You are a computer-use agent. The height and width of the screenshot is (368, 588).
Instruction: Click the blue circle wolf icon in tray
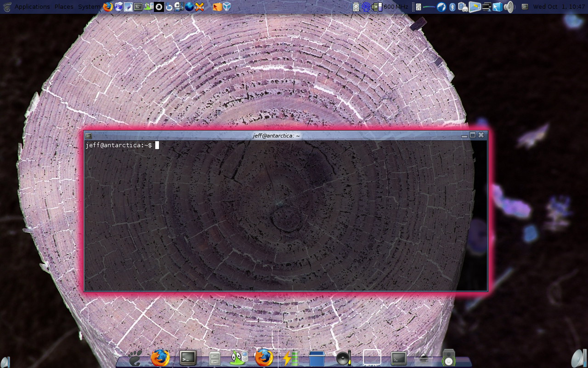[441, 7]
